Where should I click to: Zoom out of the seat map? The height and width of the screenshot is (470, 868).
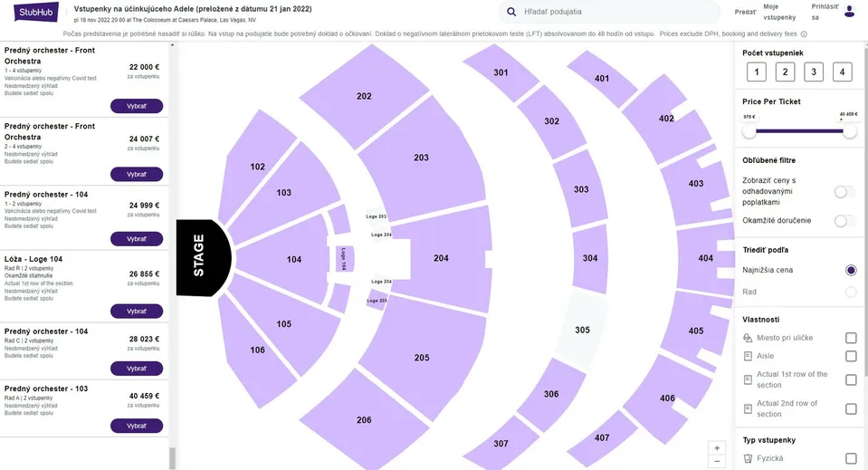[717, 462]
